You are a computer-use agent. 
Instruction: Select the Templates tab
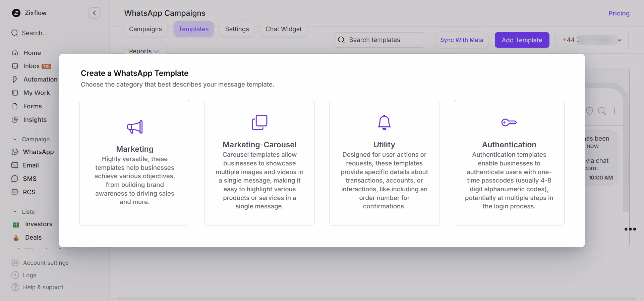tap(193, 29)
